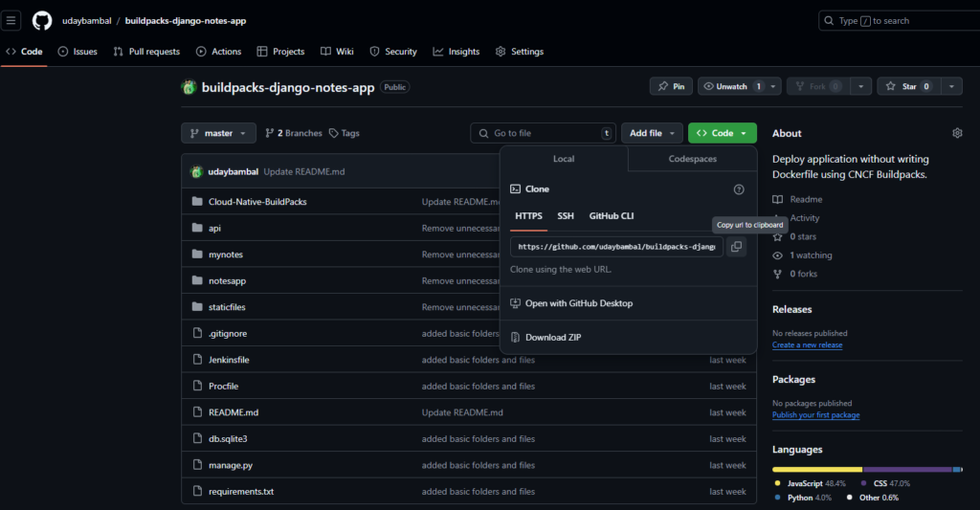
Task: Select the Local clone tab
Action: pos(564,159)
